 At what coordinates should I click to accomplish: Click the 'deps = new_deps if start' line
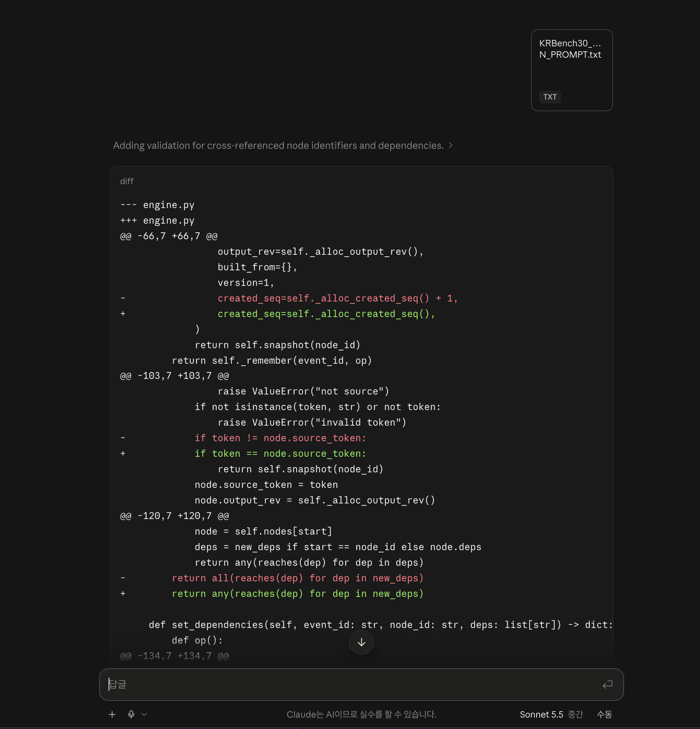point(338,547)
